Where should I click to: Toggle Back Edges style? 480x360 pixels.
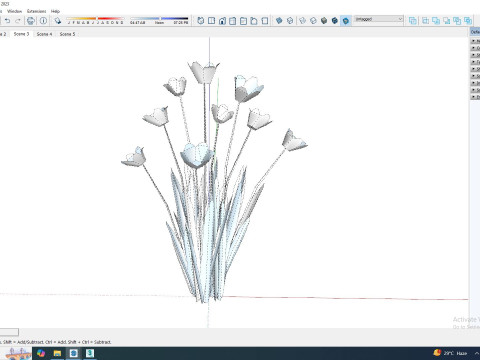click(x=290, y=21)
